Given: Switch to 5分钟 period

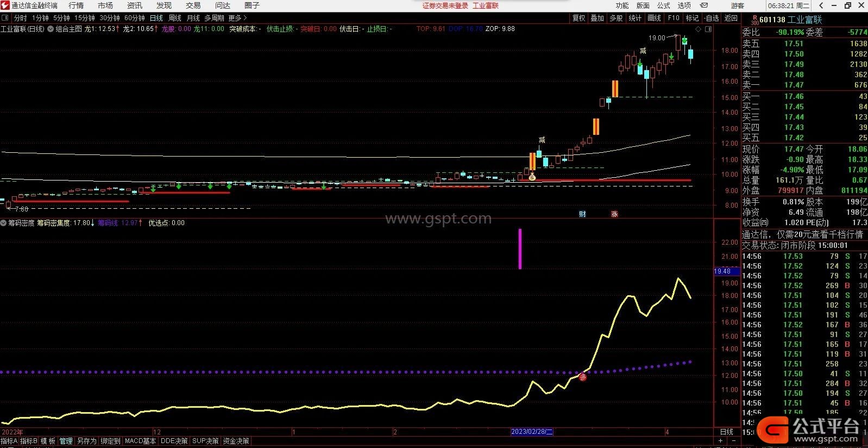Looking at the screenshot, I should (x=61, y=18).
